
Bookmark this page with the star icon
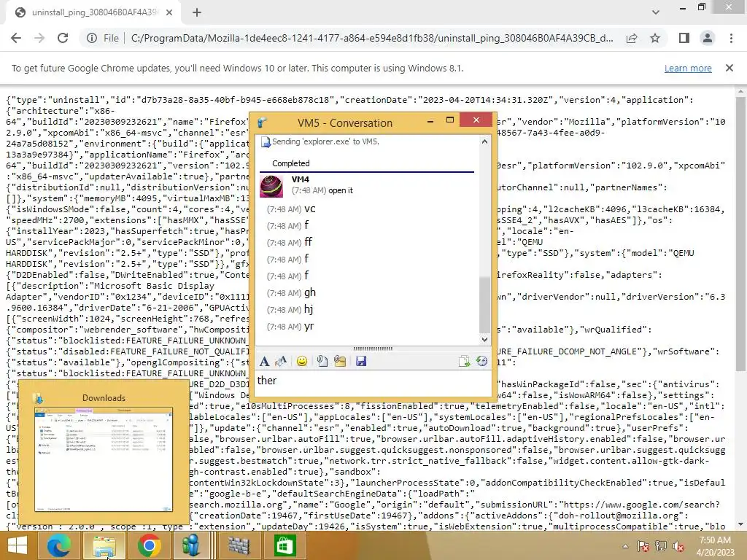tap(655, 38)
